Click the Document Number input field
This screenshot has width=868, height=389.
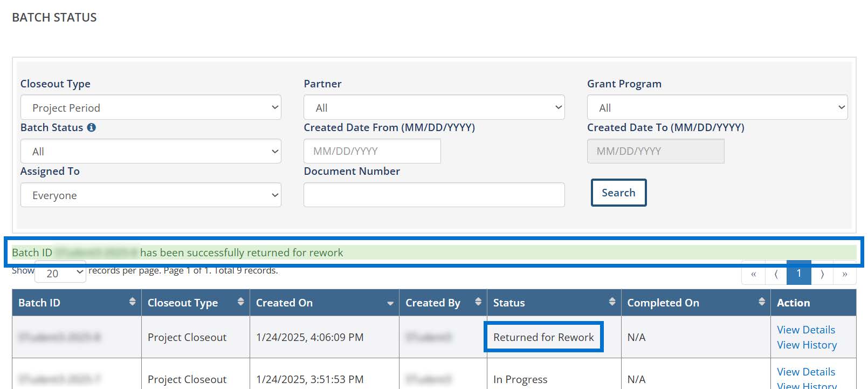coord(433,195)
